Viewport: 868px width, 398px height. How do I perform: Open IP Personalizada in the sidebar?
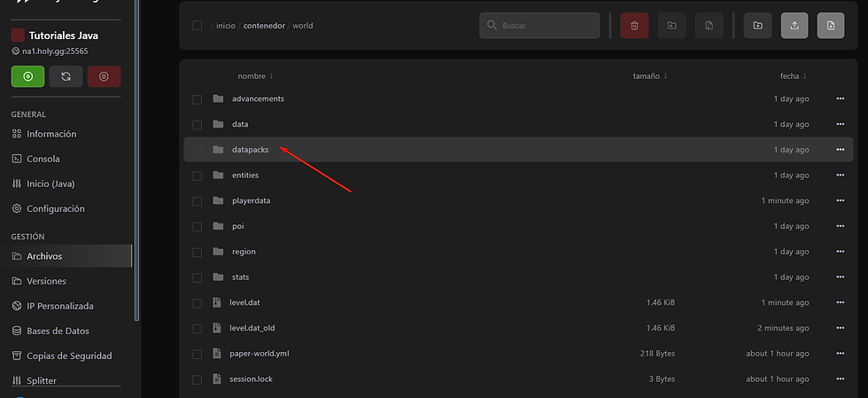[x=52, y=306]
